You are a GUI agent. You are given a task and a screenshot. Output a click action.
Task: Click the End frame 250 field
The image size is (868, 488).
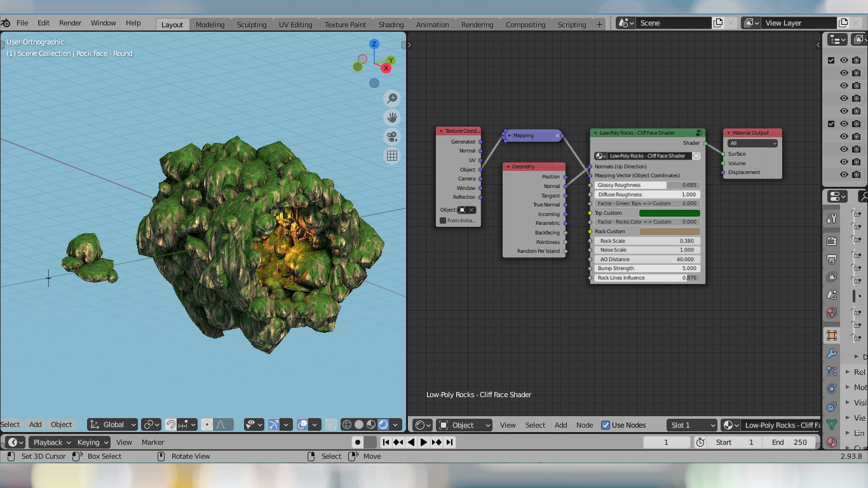coord(790,442)
